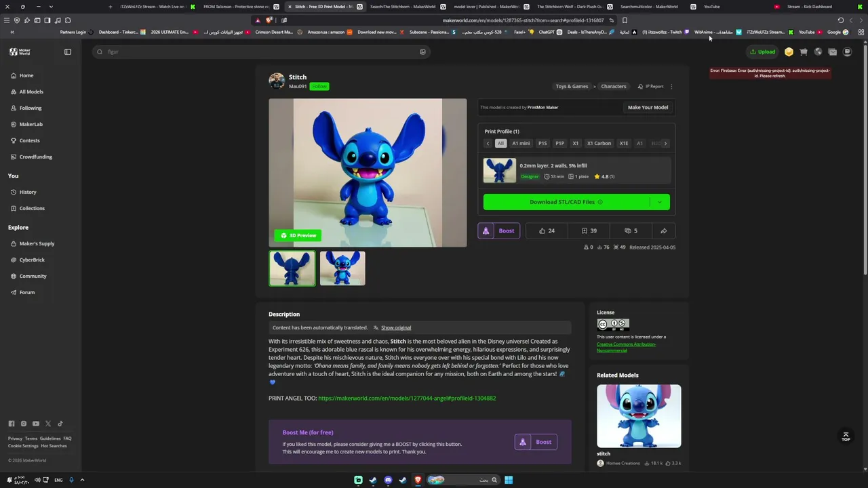Open MakerWorld YouTube channel icon
This screenshot has width=868, height=488.
(x=36, y=424)
